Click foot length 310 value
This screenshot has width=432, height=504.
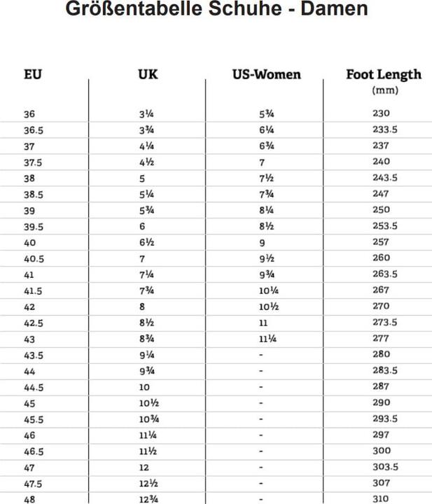381,499
